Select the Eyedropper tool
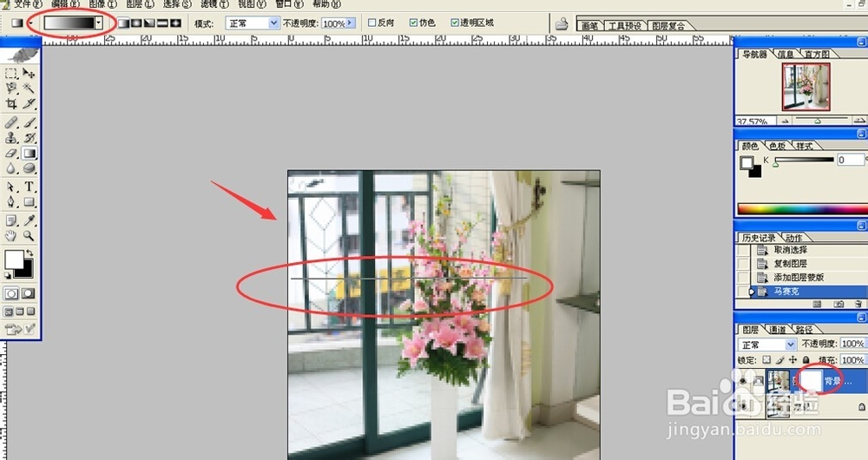This screenshot has width=868, height=460. pyautogui.click(x=29, y=220)
